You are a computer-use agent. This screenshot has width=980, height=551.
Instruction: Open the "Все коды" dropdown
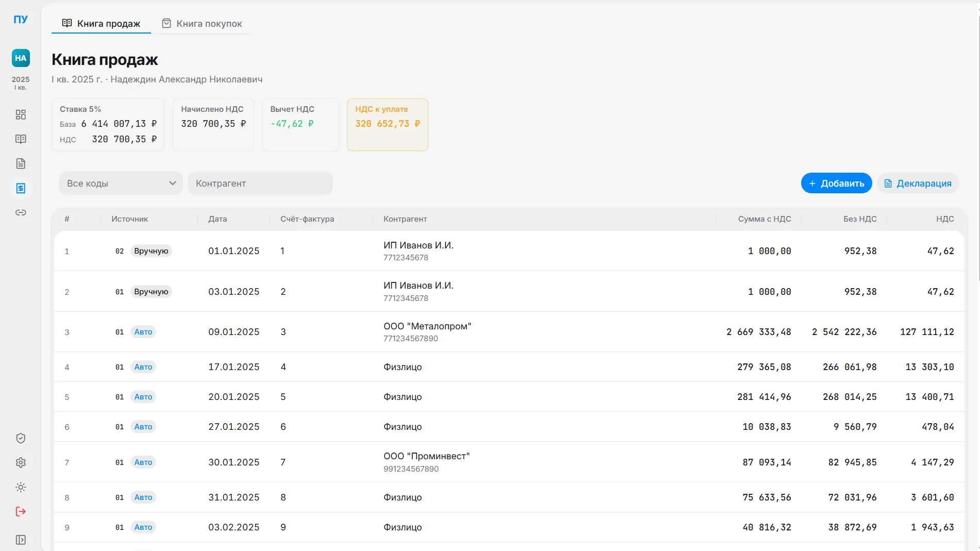[121, 183]
